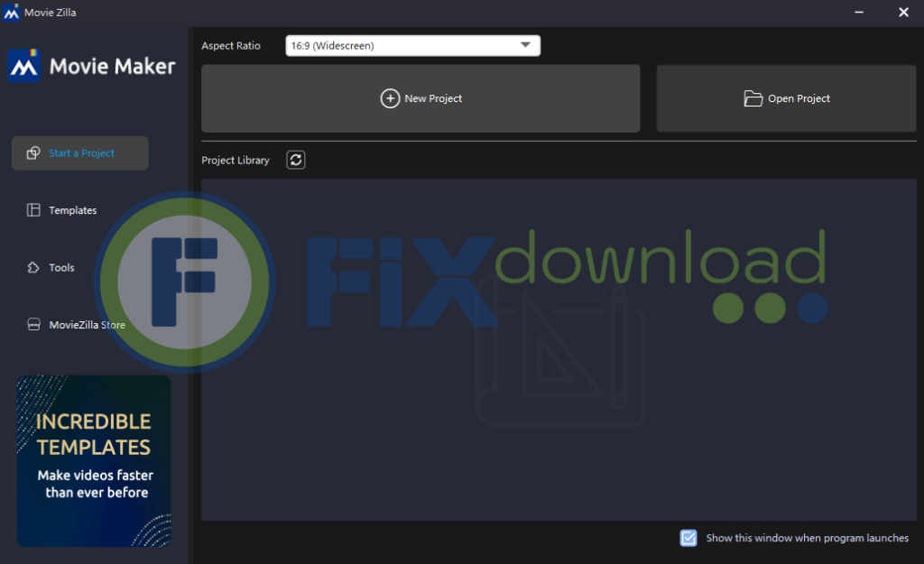Click the folder icon for Open Project

click(753, 98)
